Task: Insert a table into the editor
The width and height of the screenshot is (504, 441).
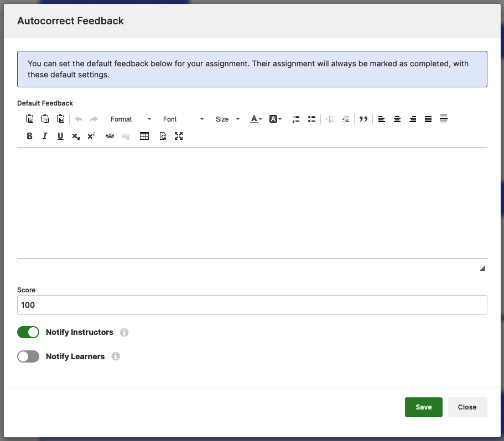Action: (144, 136)
